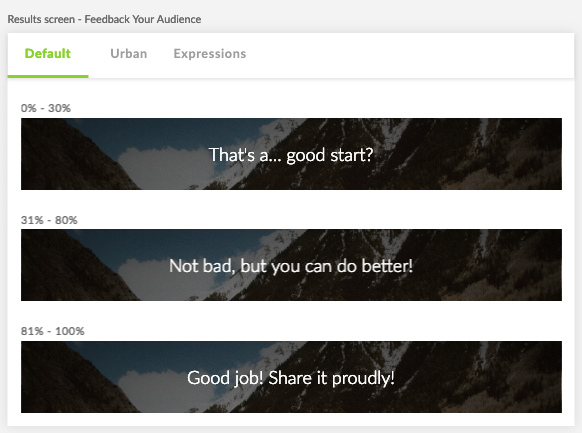This screenshot has width=582, height=433.
Task: Select the "Not bad, but you can do better!" text
Action: tap(291, 266)
